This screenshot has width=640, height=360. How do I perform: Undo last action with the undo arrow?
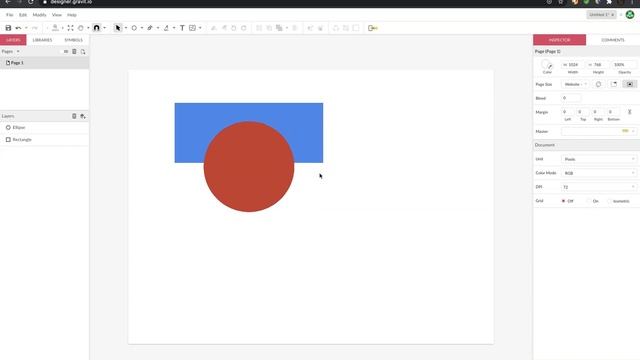(x=18, y=28)
